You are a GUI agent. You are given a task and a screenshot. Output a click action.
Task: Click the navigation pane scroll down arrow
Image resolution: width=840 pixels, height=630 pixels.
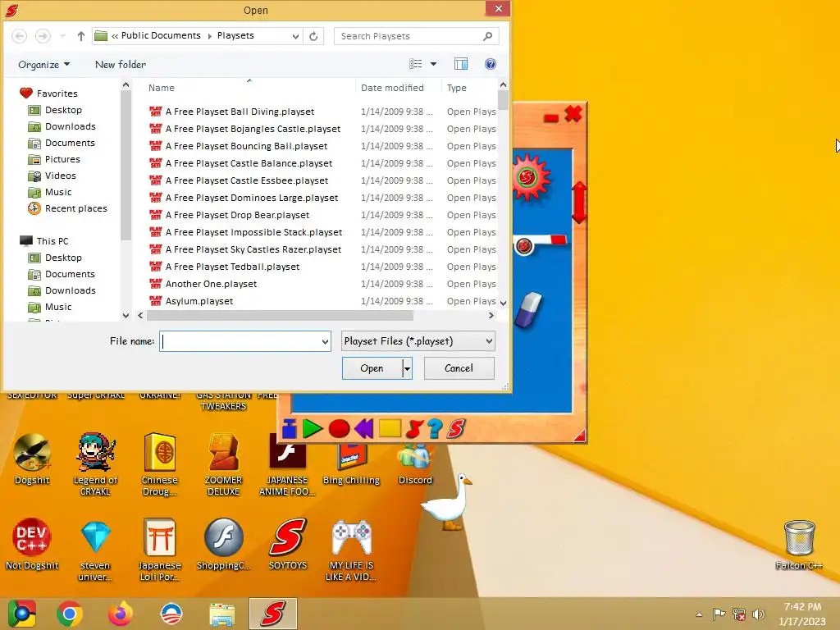pos(126,316)
